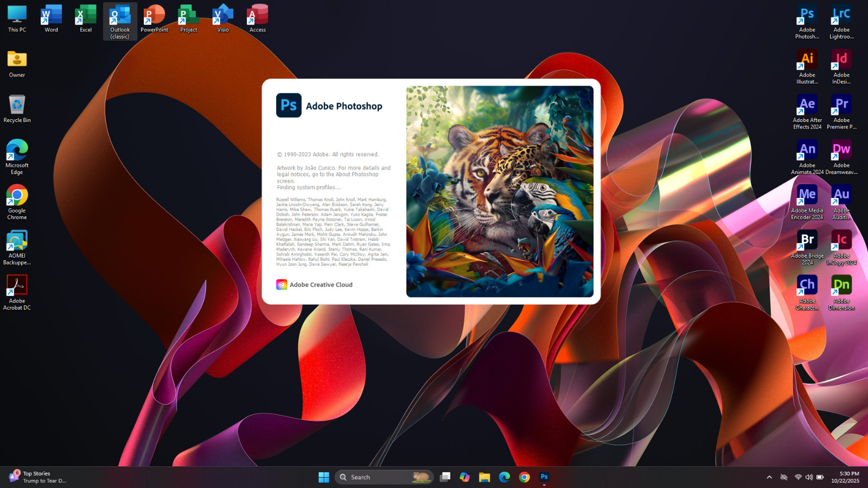Screen dimensions: 868x488
Task: Select the Adobe Animate 2024 shortcut
Action: pyautogui.click(x=807, y=157)
